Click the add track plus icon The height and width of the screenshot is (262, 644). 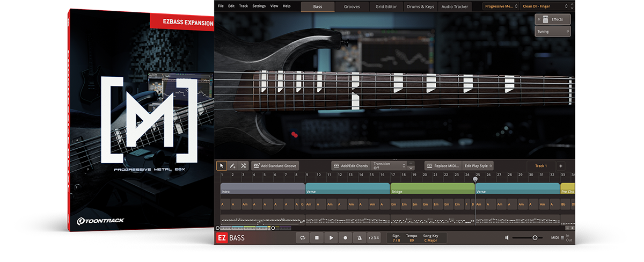(560, 166)
